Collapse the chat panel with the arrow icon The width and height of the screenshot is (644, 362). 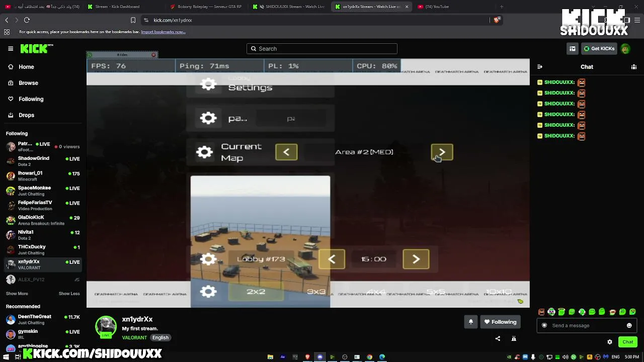tap(540, 67)
